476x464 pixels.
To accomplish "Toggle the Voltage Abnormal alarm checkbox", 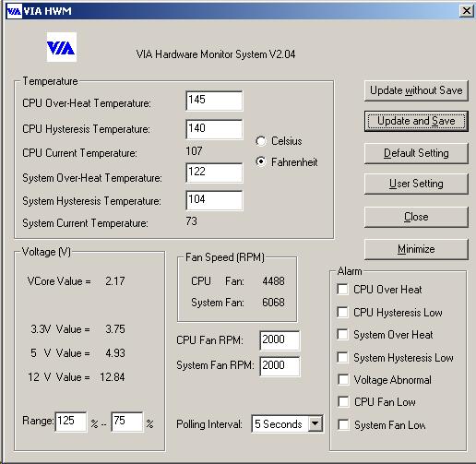I will click(x=343, y=379).
